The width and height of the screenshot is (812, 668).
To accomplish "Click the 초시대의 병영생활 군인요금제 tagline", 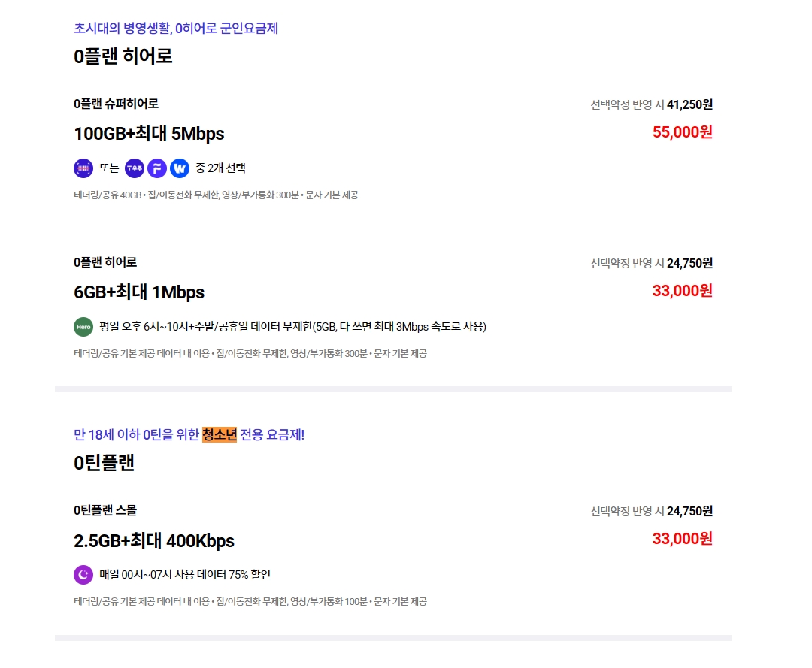I will (x=176, y=29).
